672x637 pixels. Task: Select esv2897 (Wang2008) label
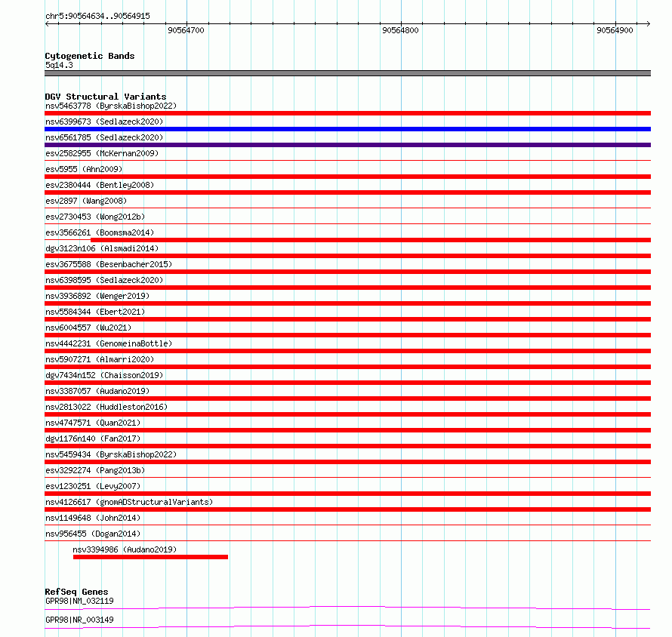86,201
